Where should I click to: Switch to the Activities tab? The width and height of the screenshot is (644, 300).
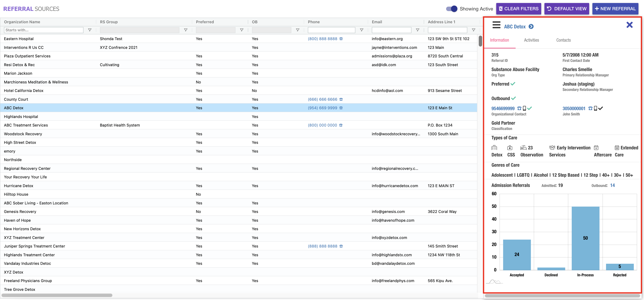coord(531,40)
